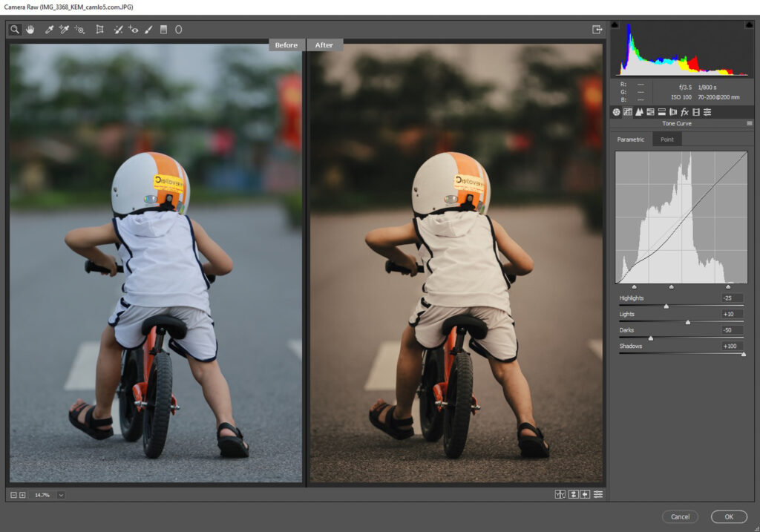
Task: Confirm with OK button
Action: click(x=729, y=517)
